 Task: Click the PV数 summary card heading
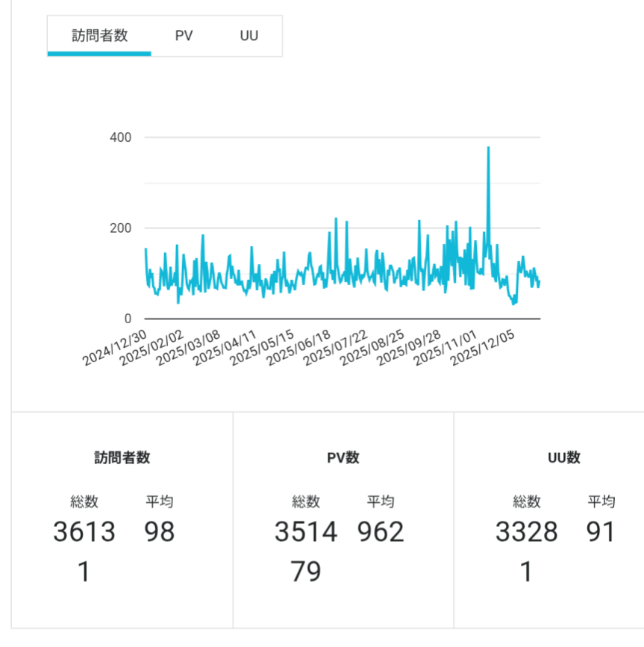pos(343,457)
